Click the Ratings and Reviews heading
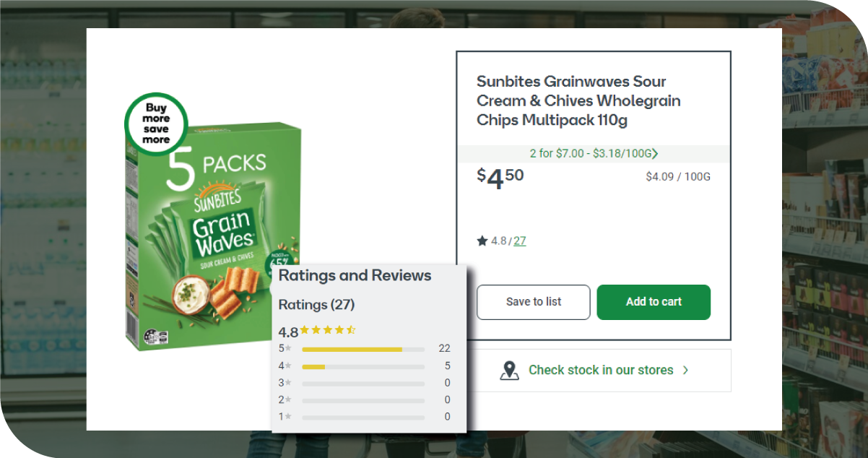Screen dimensions: 868x458 point(355,275)
